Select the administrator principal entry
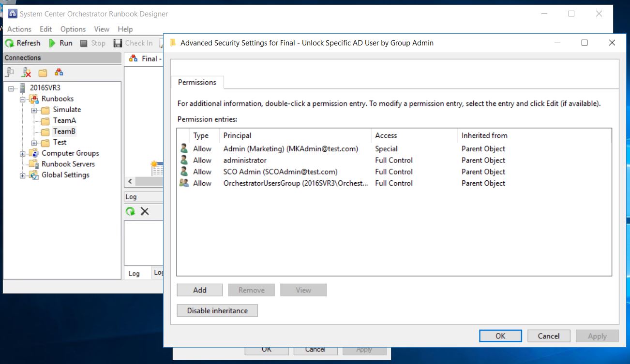 click(x=394, y=160)
